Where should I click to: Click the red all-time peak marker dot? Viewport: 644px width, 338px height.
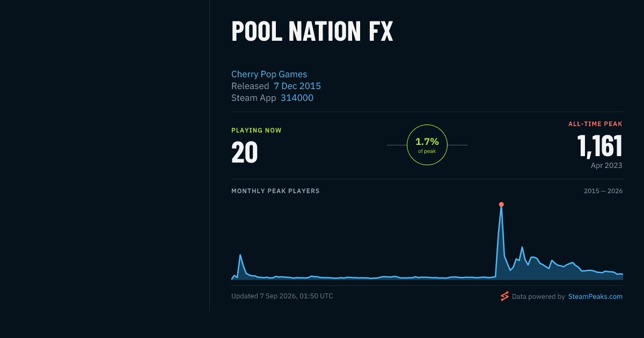[501, 204]
